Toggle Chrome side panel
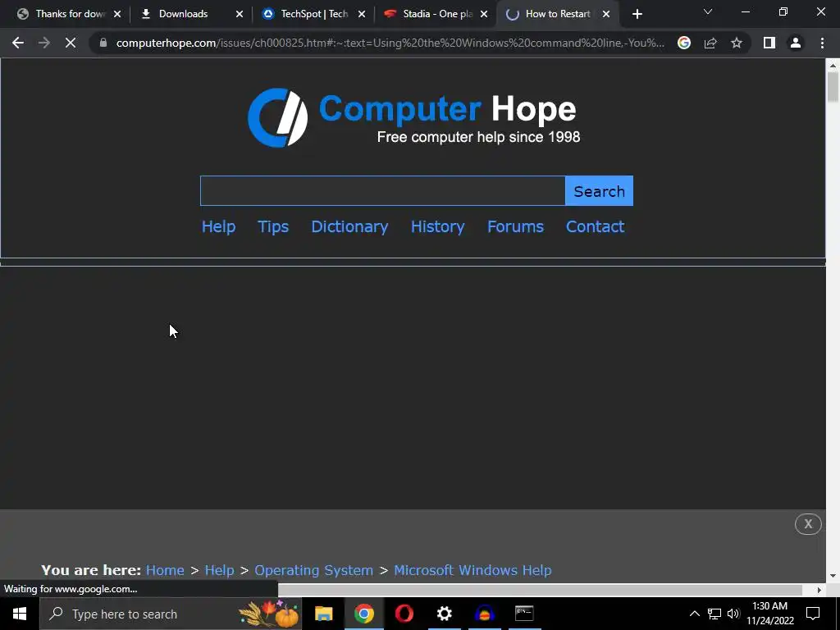 (x=769, y=43)
